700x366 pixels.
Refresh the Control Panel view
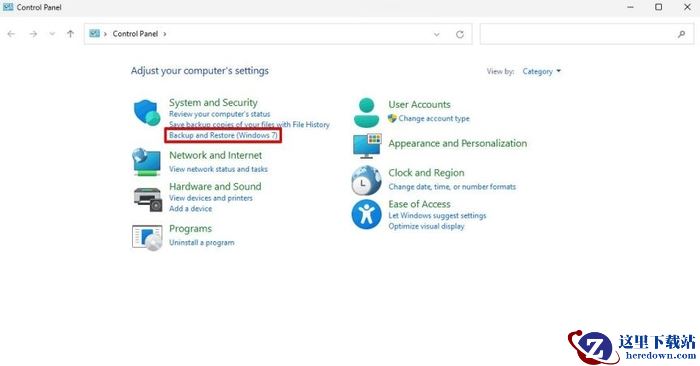460,34
